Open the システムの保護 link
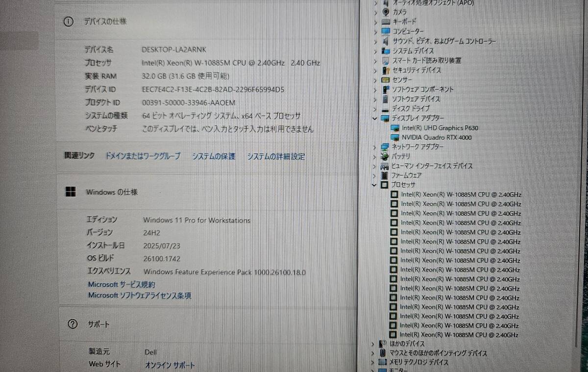Viewport: 588px width, 372px height. coord(214,156)
